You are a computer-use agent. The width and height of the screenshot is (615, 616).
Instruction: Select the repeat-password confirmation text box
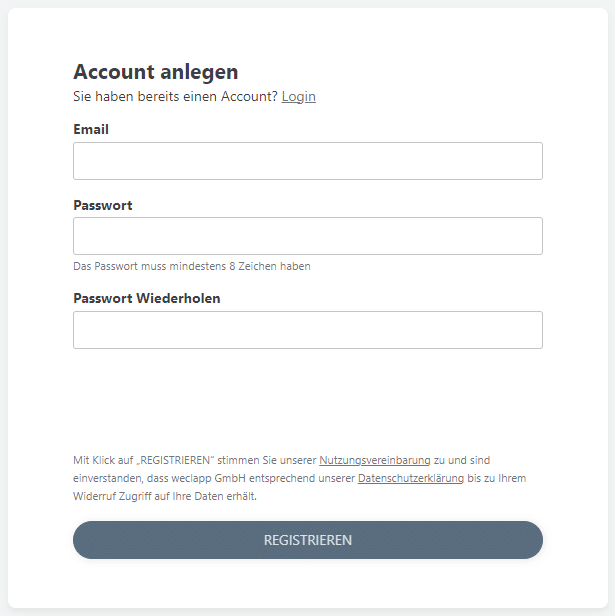click(308, 330)
